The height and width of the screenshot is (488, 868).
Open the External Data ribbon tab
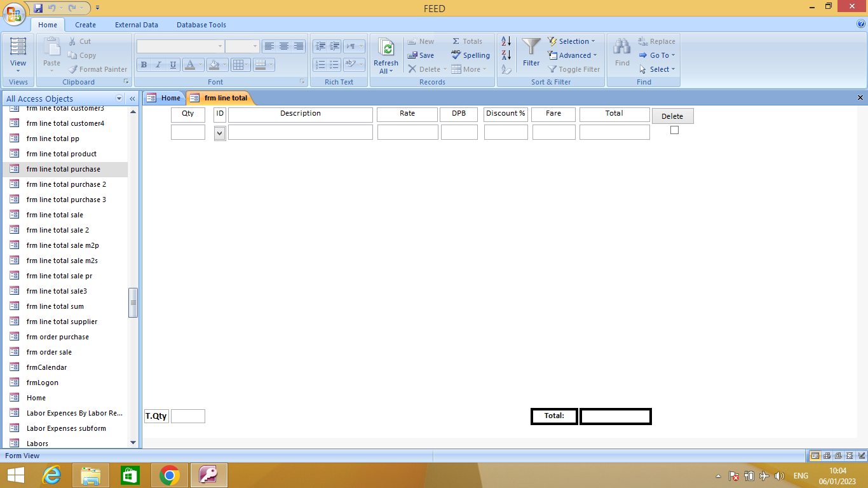[137, 25]
